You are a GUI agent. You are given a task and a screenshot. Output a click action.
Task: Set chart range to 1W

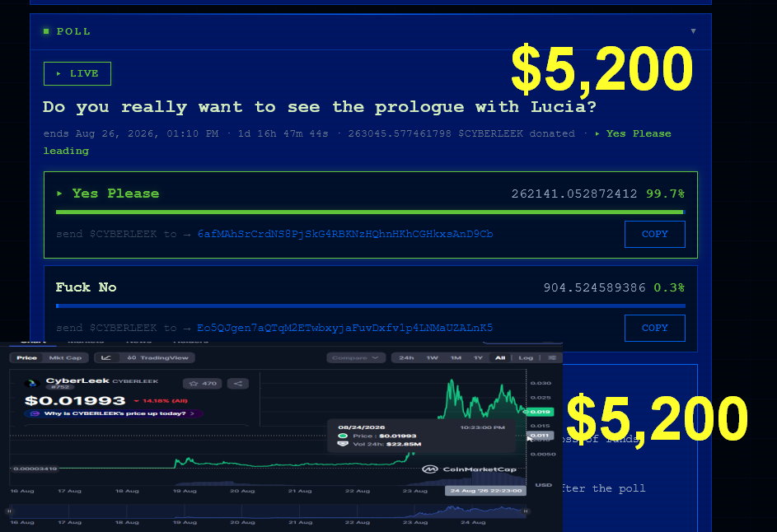click(432, 357)
